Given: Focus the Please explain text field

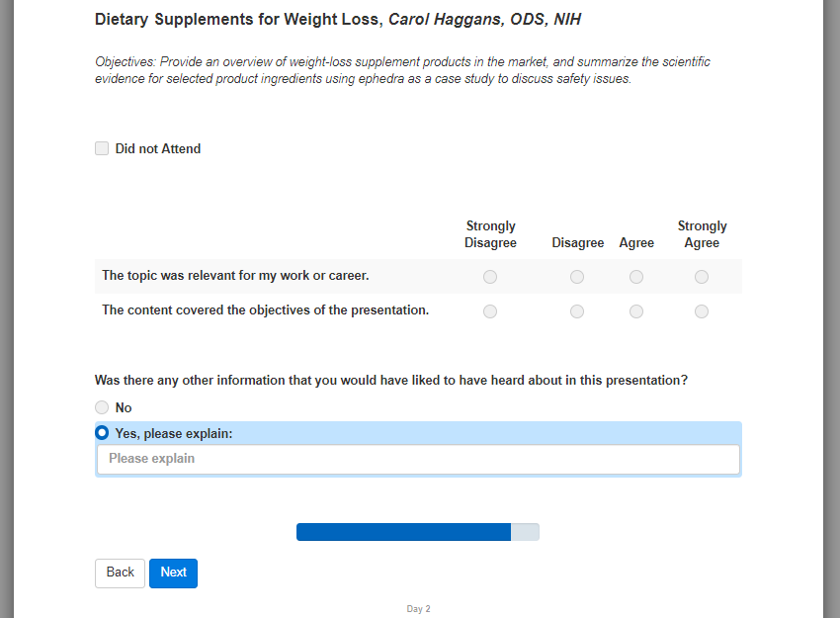Looking at the screenshot, I should pos(418,459).
